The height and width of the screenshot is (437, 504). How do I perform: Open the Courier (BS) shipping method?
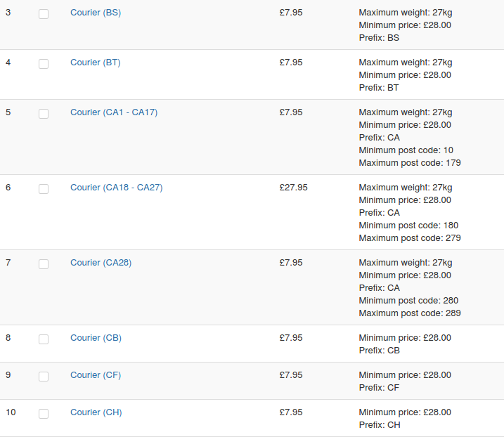(96, 13)
